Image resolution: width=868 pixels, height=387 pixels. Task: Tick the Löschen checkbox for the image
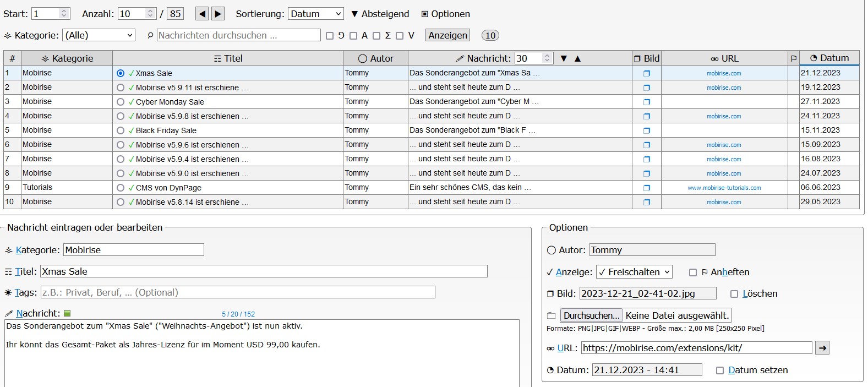[x=734, y=294]
